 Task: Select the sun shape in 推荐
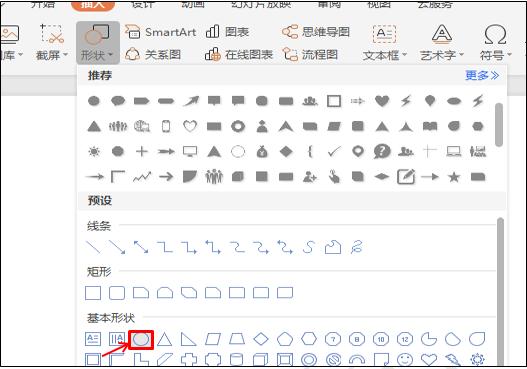pos(94,152)
